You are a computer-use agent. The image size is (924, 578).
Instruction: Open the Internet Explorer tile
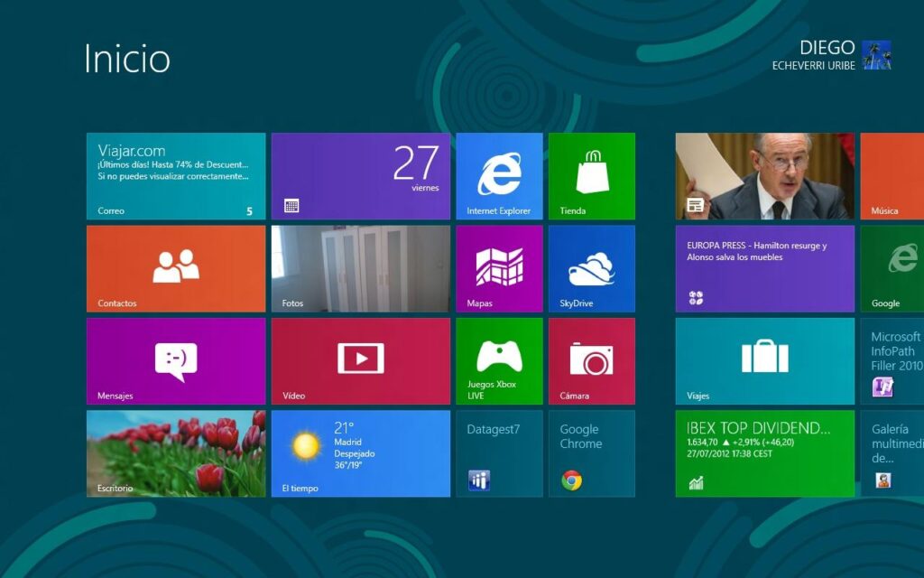tap(499, 176)
